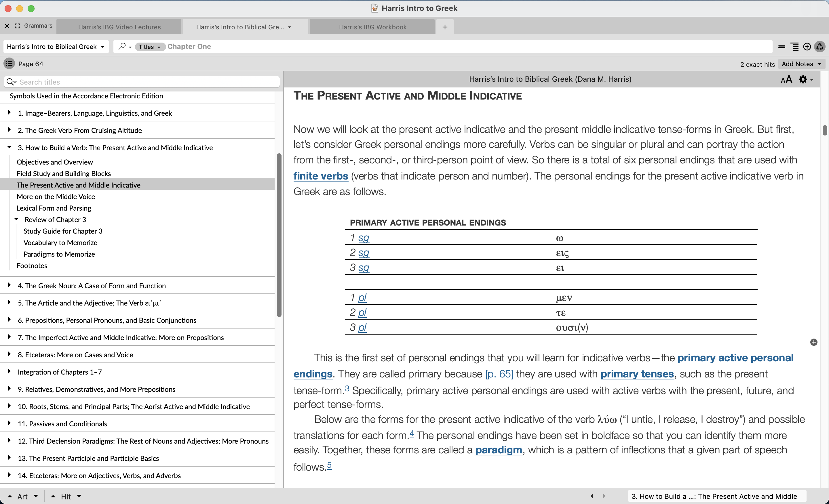
Task: Open the AA text size control
Action: coord(786,80)
